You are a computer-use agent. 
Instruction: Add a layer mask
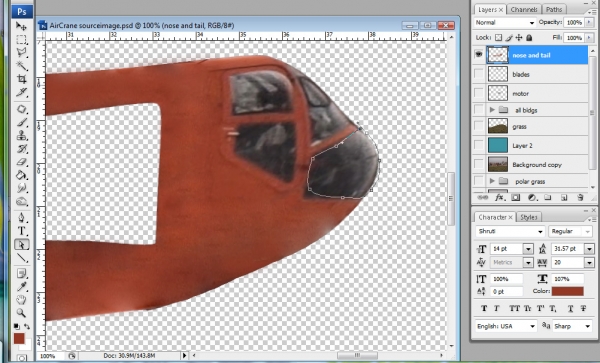[515, 197]
